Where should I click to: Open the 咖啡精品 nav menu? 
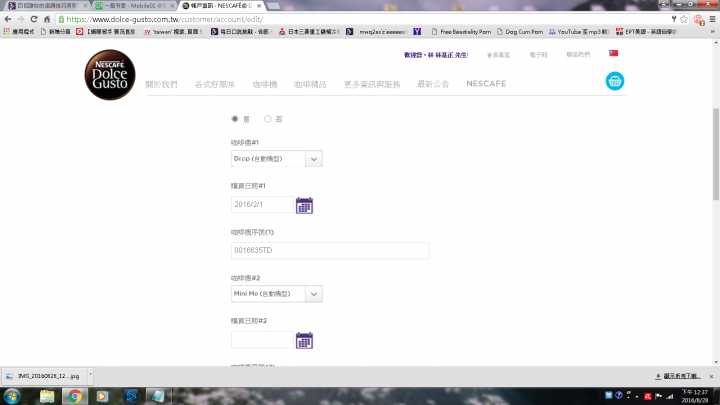(310, 84)
